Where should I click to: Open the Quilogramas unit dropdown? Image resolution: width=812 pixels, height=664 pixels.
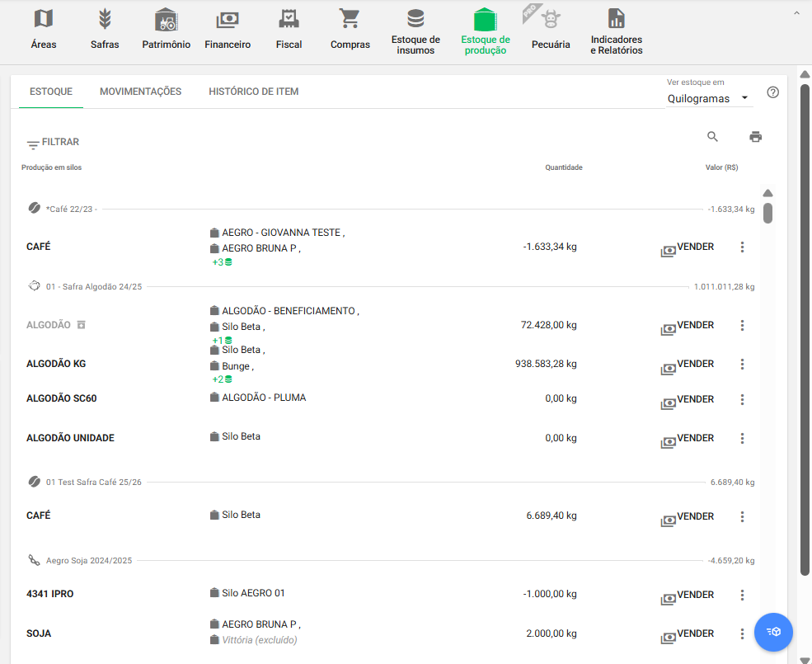coord(708,98)
